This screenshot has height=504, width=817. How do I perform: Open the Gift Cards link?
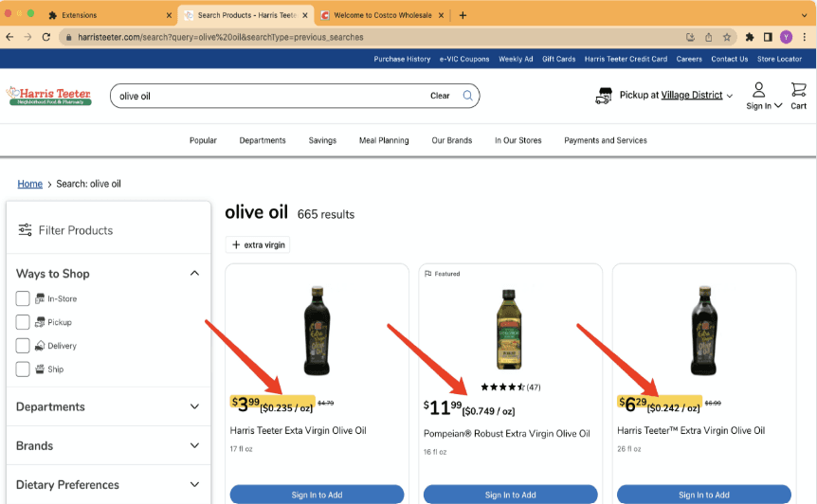point(558,59)
